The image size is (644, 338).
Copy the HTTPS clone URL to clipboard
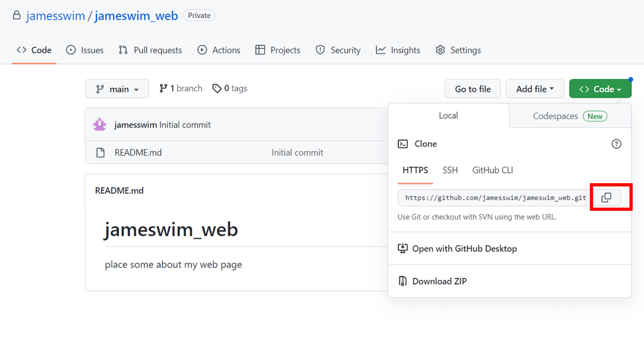pos(606,198)
